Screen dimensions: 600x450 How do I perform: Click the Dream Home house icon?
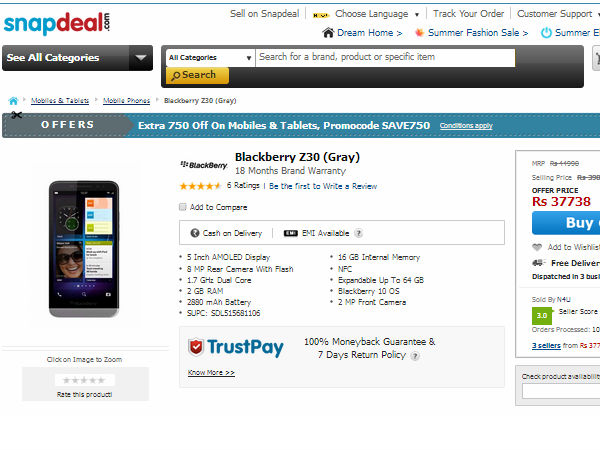click(328, 33)
